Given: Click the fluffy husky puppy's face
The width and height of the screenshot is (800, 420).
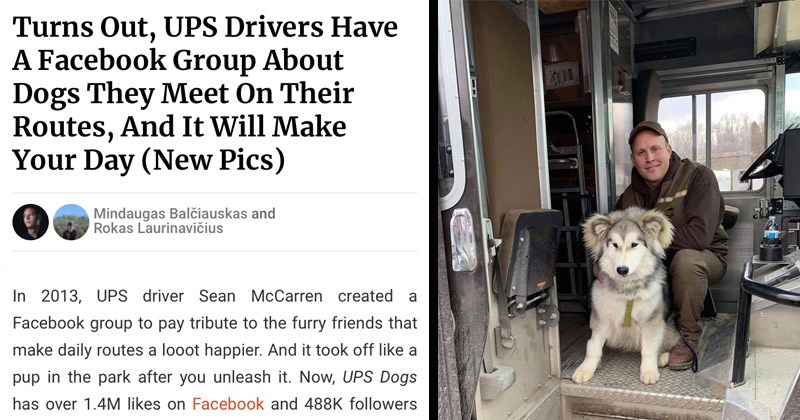Looking at the screenshot, I should point(626,248).
